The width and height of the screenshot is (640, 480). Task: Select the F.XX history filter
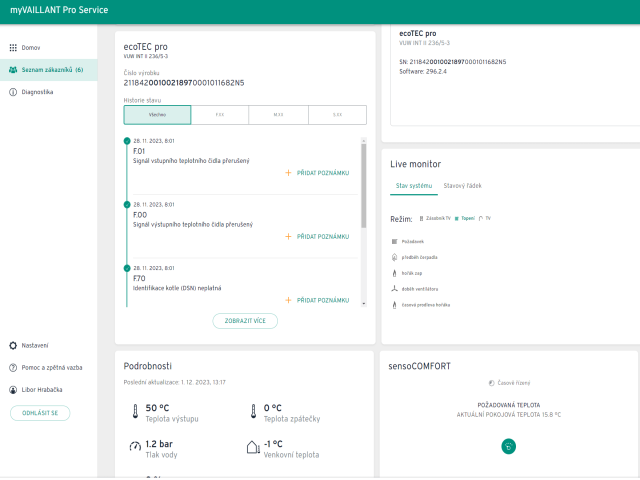pos(220,115)
